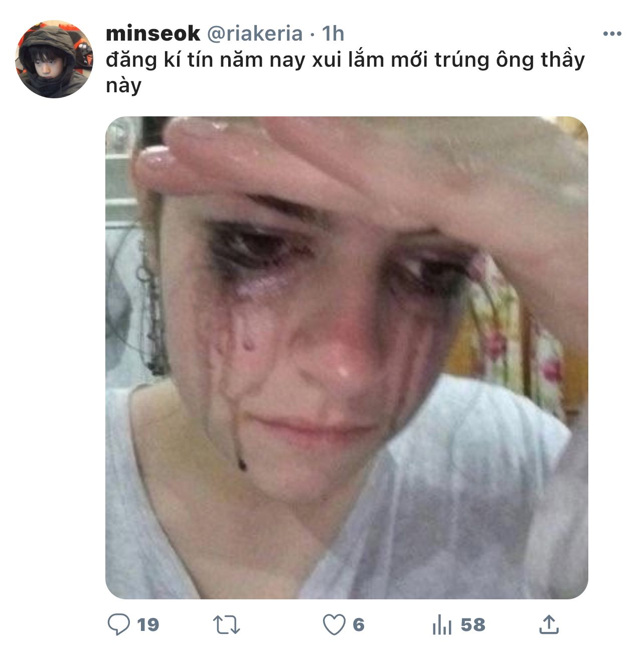644x648 pixels.
Task: Click the reply count "19"
Action: click(x=148, y=625)
